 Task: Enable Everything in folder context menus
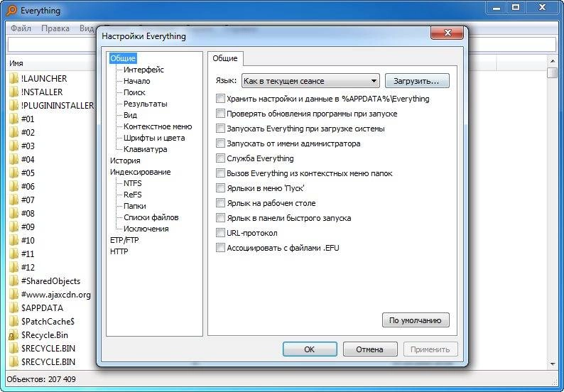(x=220, y=173)
